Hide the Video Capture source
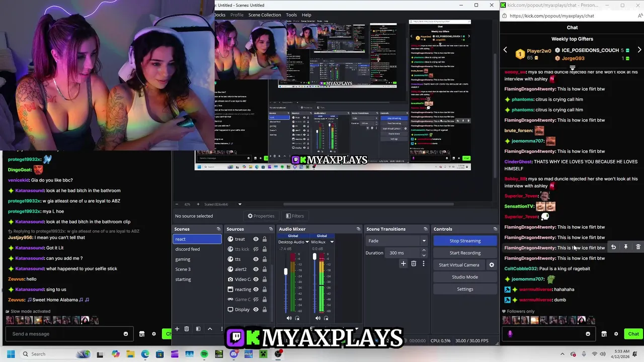 point(256,280)
